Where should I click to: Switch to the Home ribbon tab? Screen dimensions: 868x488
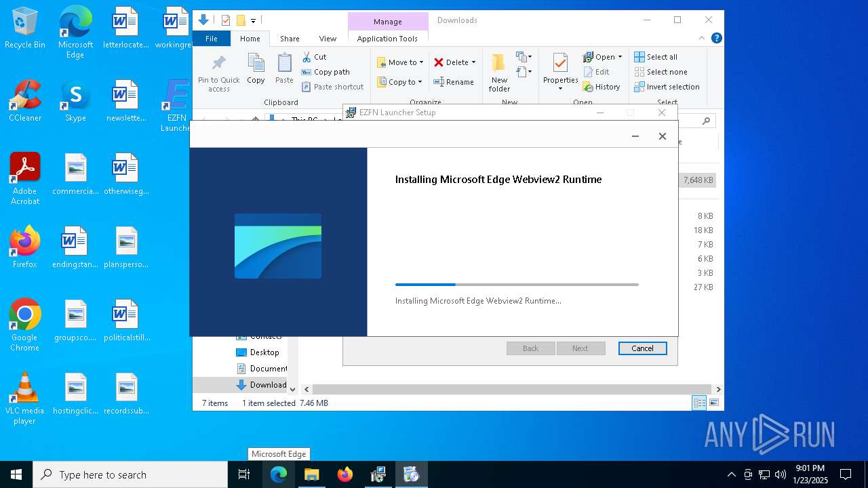(x=250, y=39)
